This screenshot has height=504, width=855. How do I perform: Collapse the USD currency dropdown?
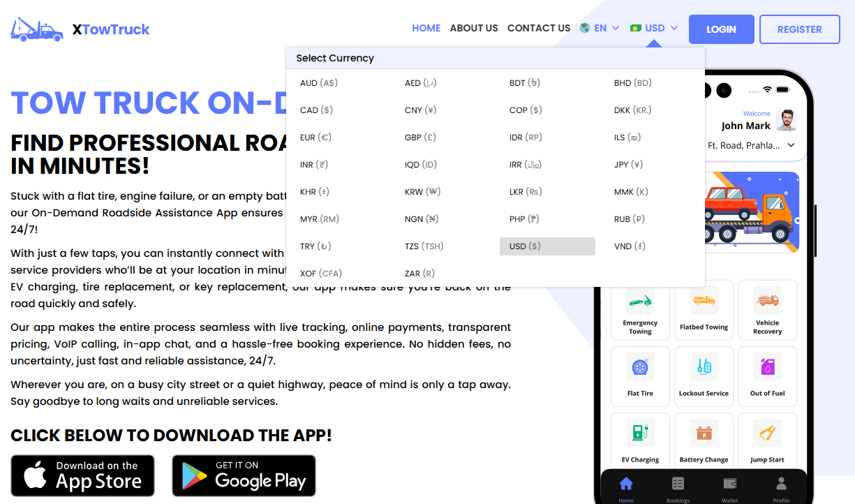654,28
